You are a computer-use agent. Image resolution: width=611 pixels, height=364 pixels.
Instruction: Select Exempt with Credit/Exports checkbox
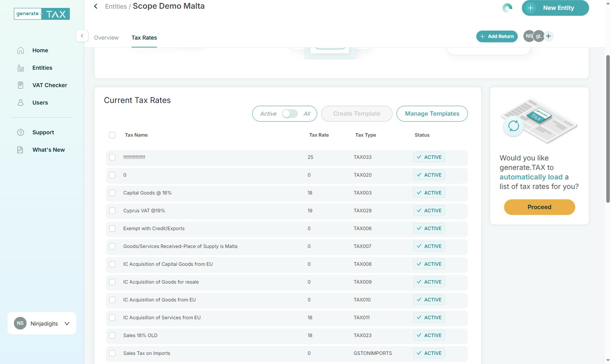[112, 229]
